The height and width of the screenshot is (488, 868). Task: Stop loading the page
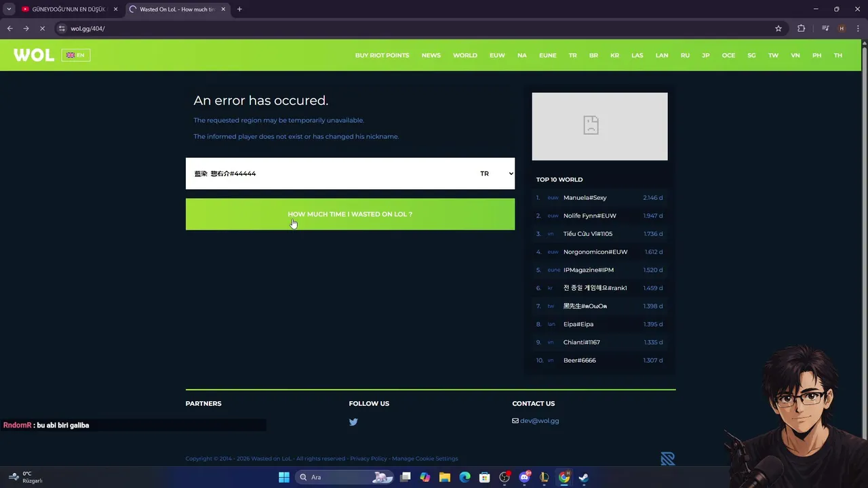pos(42,28)
